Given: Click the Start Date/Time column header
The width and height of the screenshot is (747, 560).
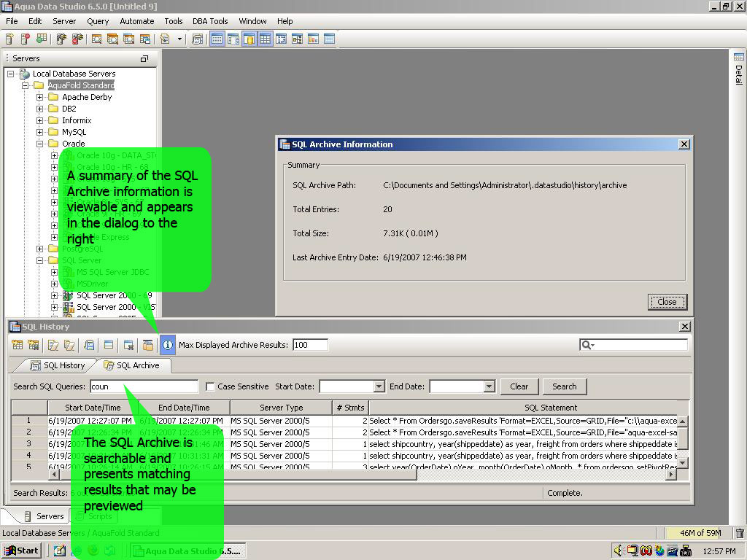Looking at the screenshot, I should pos(93,408).
